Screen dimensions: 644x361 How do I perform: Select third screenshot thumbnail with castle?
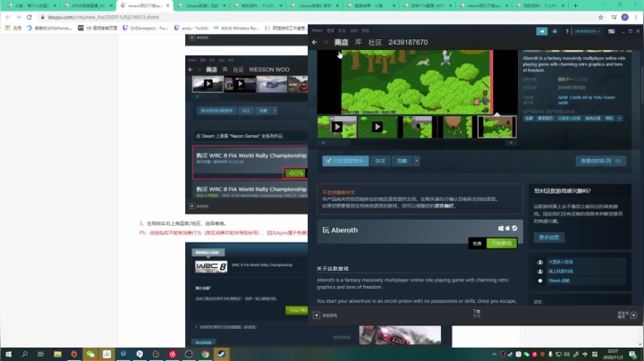click(418, 127)
